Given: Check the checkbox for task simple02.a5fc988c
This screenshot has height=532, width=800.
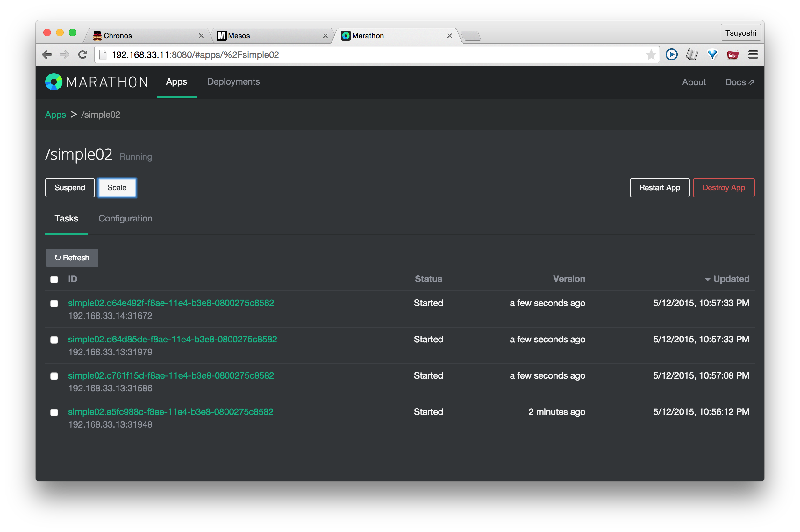Looking at the screenshot, I should point(54,413).
